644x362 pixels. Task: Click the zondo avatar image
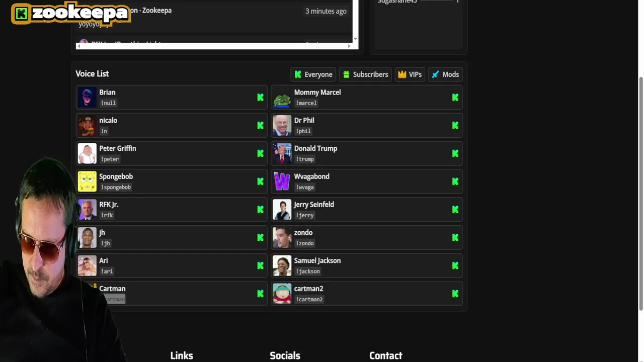coord(282,238)
